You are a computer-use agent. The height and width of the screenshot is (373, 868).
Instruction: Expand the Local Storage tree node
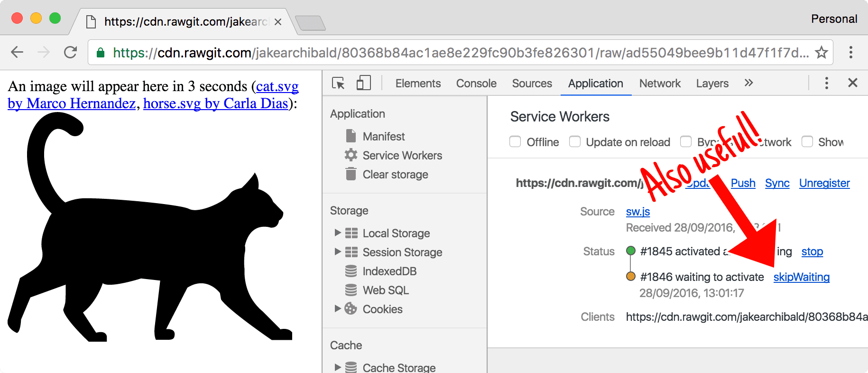click(338, 233)
